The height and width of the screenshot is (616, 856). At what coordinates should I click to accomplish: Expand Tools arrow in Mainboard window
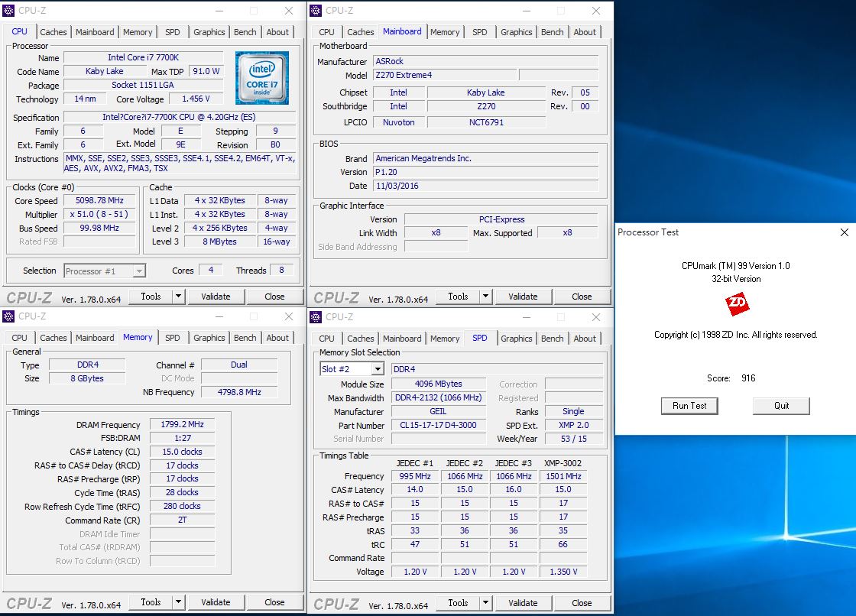pyautogui.click(x=486, y=297)
